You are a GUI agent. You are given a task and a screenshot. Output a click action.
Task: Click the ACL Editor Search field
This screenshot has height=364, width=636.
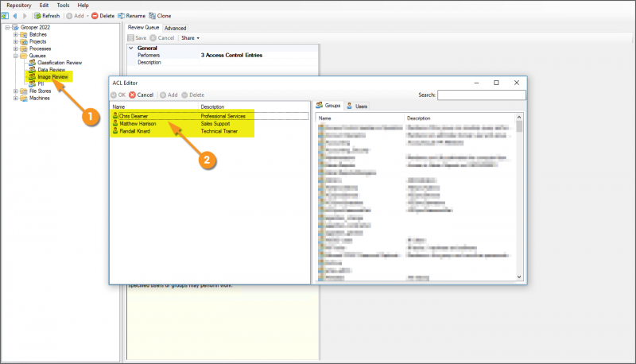[x=482, y=95]
